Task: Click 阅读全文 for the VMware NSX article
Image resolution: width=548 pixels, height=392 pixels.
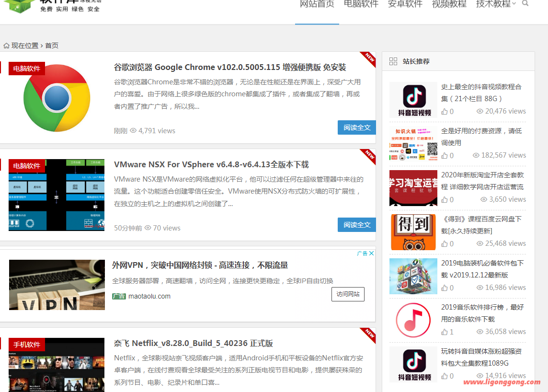Action: click(357, 225)
